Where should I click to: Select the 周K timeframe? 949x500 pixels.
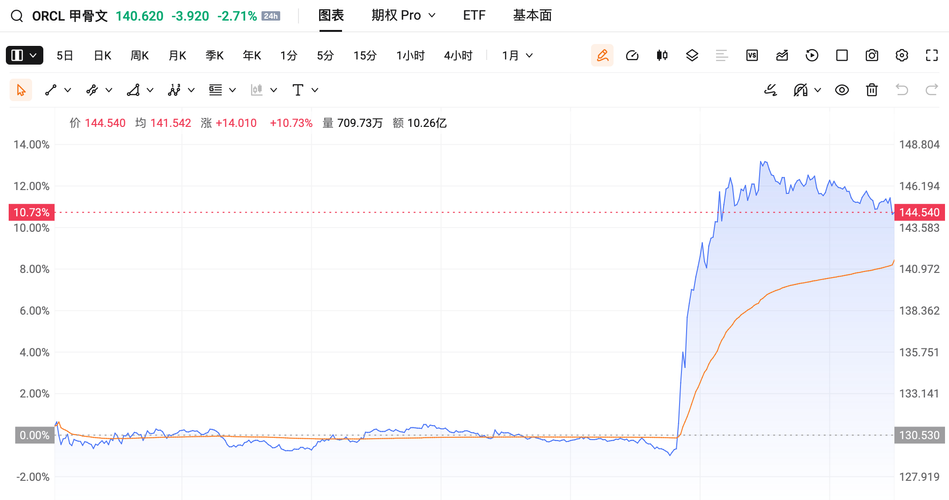coord(139,56)
